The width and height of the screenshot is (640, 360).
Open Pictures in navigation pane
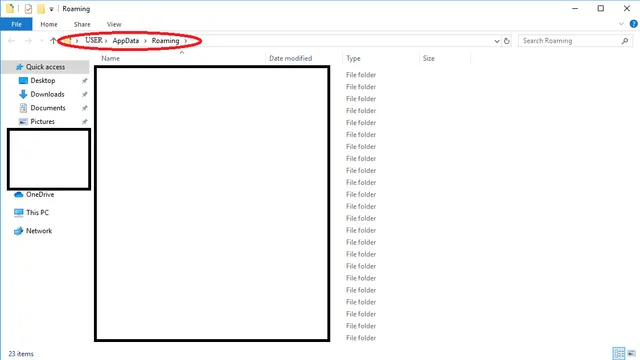(42, 122)
